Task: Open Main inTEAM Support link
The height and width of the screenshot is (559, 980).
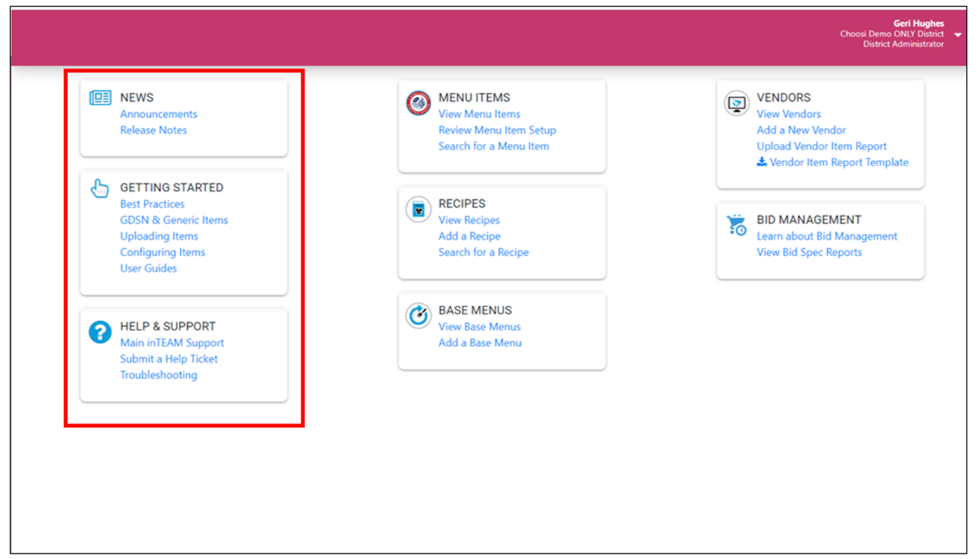Action: [172, 342]
